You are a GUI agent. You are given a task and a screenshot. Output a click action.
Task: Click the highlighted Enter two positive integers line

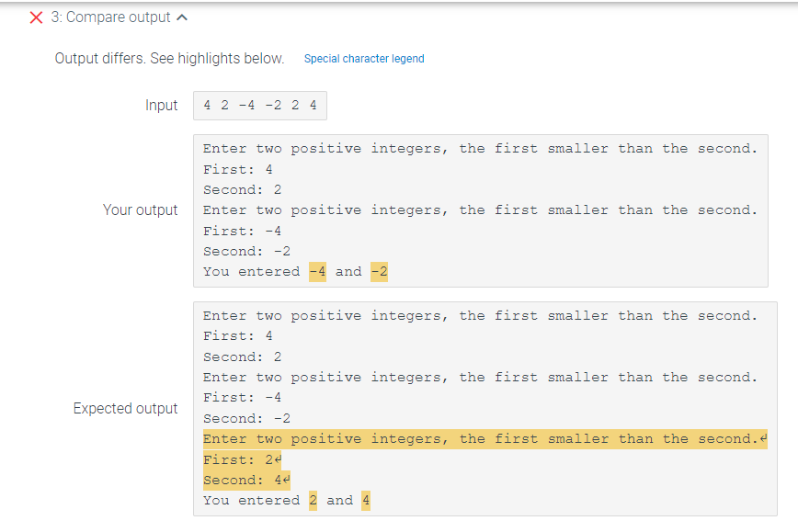click(x=478, y=438)
